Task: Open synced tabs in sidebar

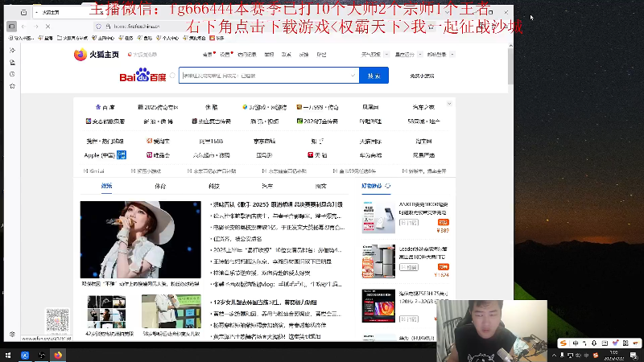Action: coord(12,63)
